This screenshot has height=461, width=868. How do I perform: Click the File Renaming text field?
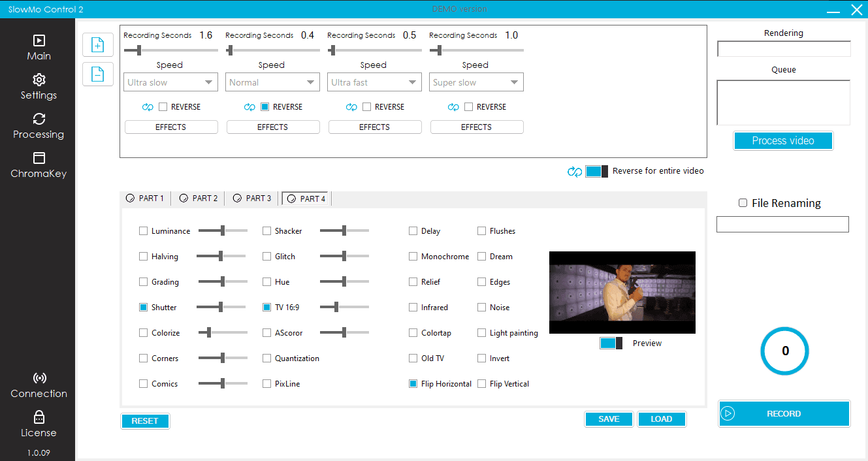click(782, 225)
